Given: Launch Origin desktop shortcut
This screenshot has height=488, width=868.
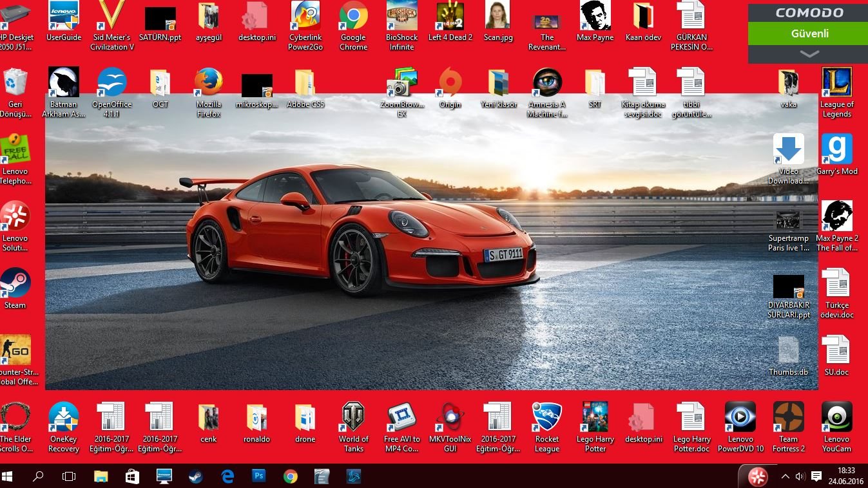Looking at the screenshot, I should (x=450, y=88).
